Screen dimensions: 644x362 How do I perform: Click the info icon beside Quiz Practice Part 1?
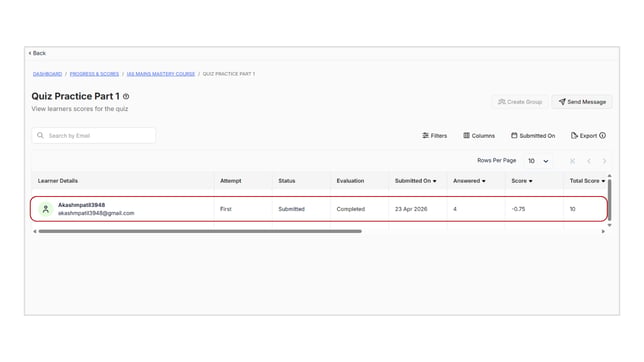point(126,97)
